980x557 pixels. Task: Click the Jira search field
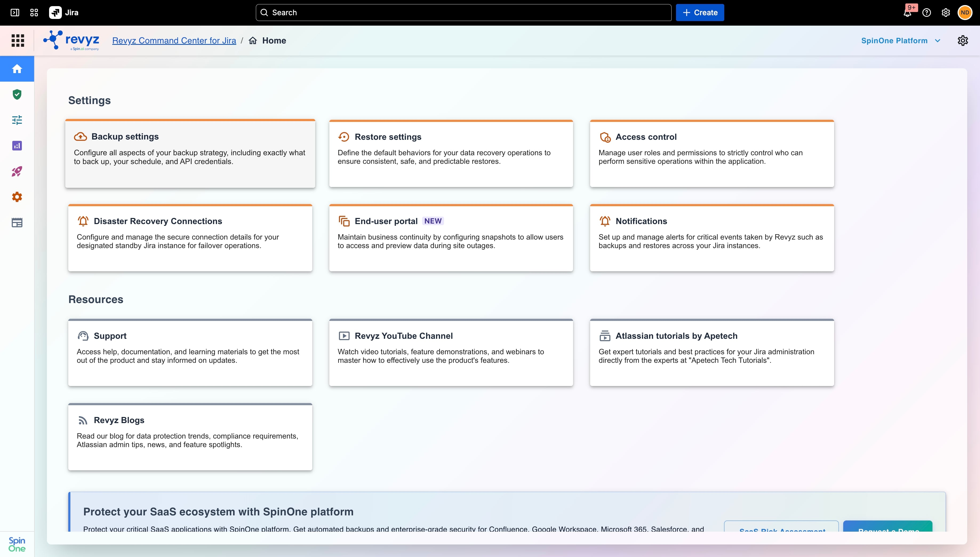[x=463, y=13]
